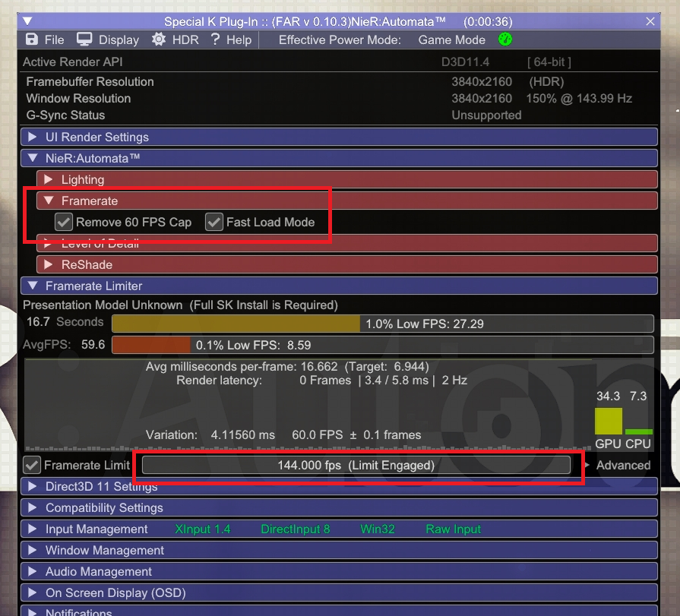This screenshot has height=616, width=680.
Task: Expand Window Management section
Action: [339, 550]
